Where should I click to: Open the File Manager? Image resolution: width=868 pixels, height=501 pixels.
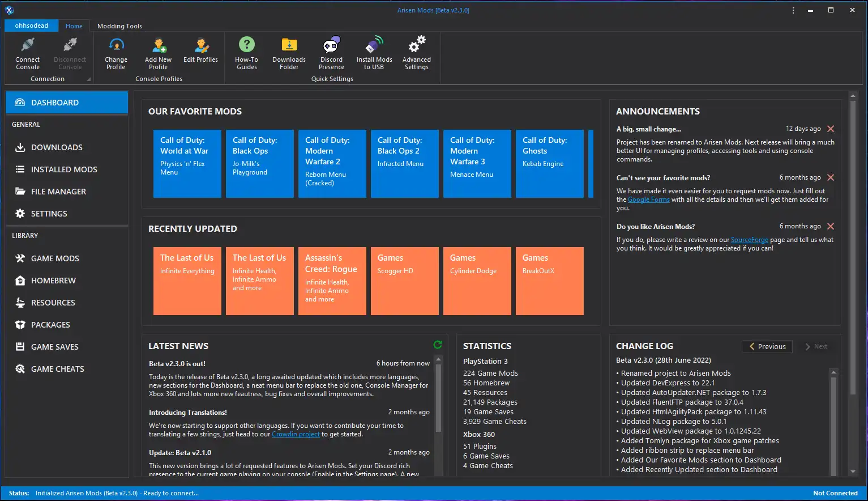[67, 192]
